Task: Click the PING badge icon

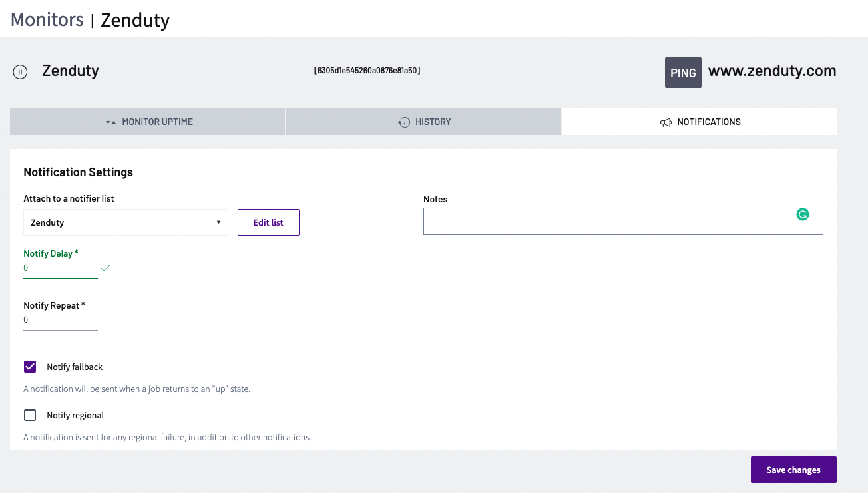Action: pos(683,73)
